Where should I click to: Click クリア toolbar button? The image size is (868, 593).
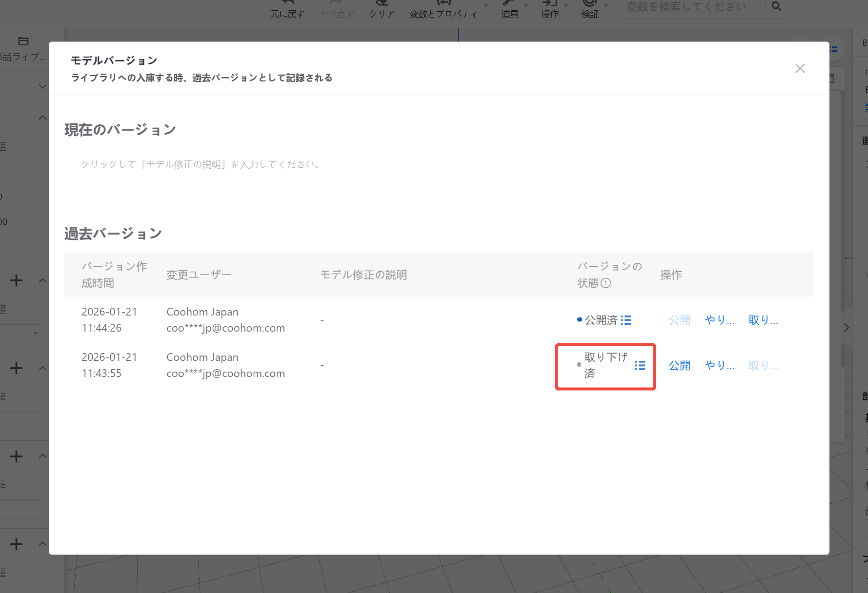click(x=382, y=10)
